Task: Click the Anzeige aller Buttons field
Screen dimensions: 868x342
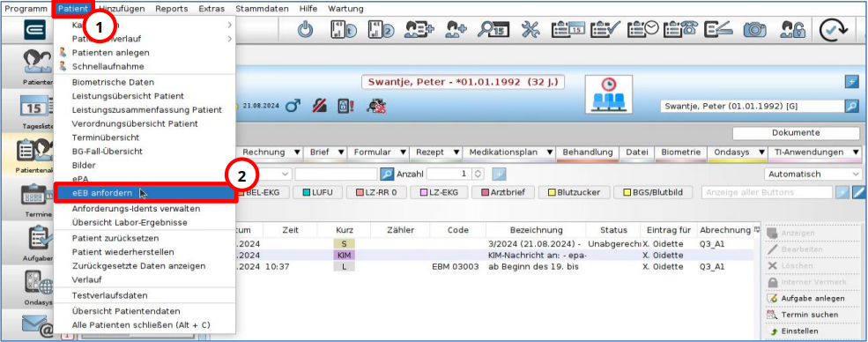Action: [x=767, y=192]
